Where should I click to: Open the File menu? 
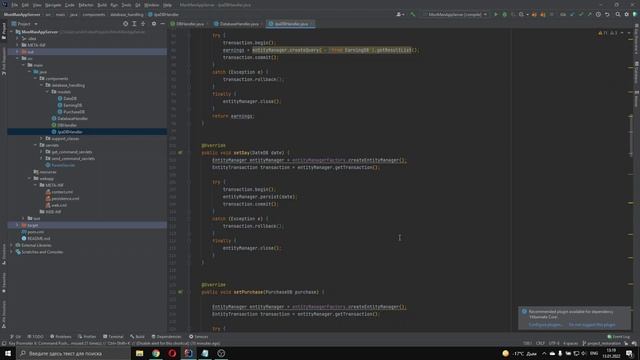click(x=15, y=5)
